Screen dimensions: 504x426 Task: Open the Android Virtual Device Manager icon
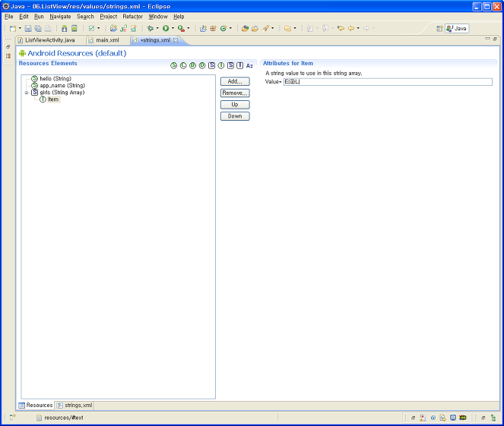tap(74, 29)
